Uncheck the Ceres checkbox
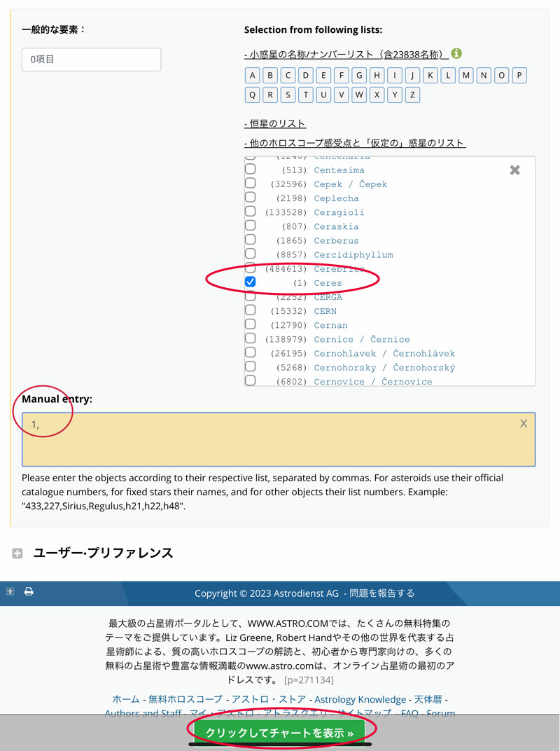 [250, 282]
